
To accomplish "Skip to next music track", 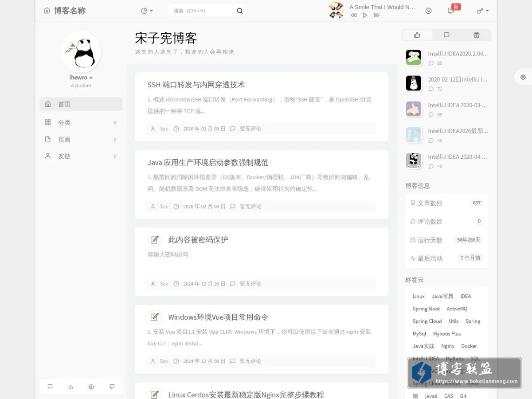I will click(x=376, y=15).
